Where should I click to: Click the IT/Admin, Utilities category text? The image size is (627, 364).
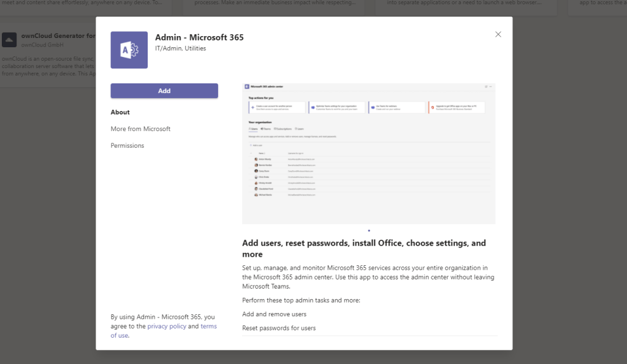[x=180, y=48]
